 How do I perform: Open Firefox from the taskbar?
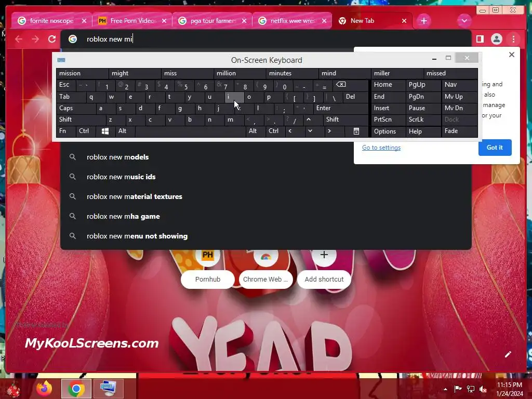[x=45, y=389]
